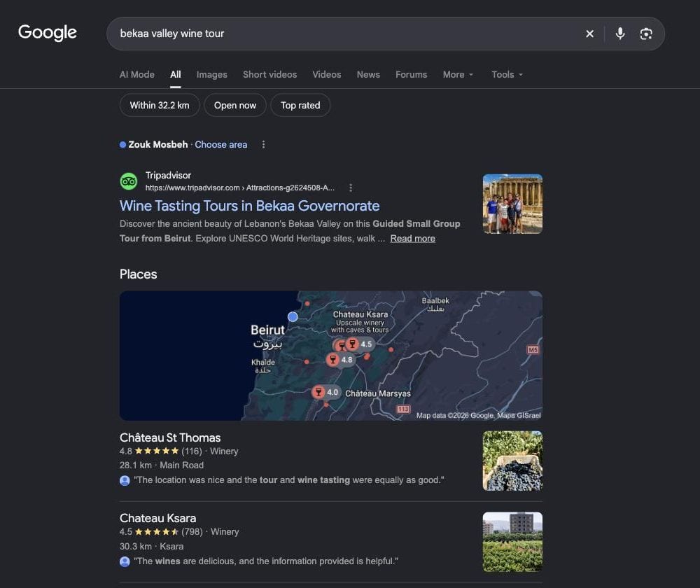Open the Tools dropdown
The width and height of the screenshot is (700, 588).
pyautogui.click(x=507, y=75)
